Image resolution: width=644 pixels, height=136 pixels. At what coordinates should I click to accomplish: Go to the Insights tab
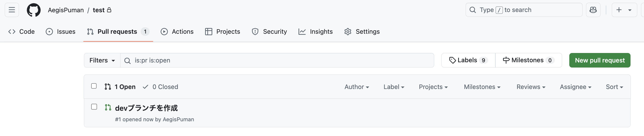pos(316,31)
